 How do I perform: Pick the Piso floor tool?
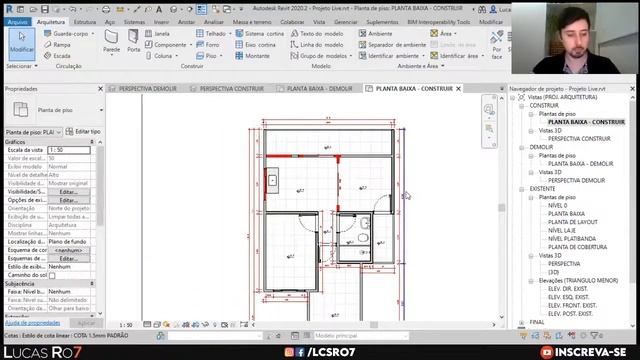point(207,56)
